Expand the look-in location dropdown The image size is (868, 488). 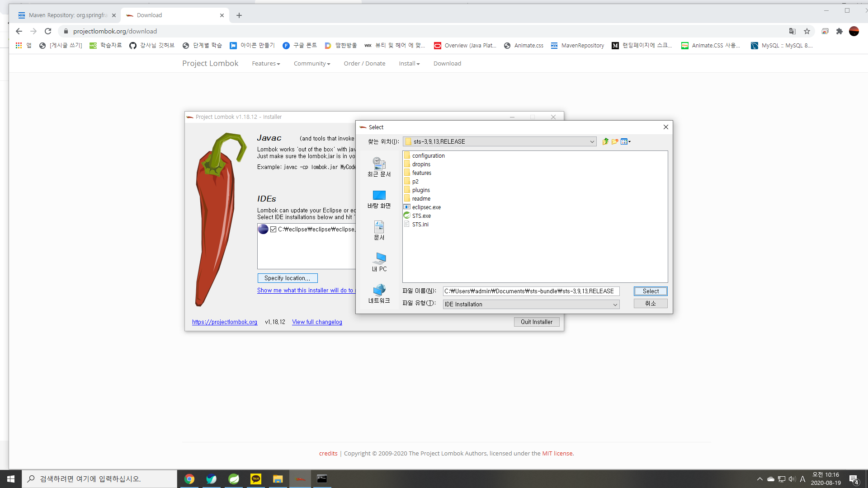(x=592, y=141)
